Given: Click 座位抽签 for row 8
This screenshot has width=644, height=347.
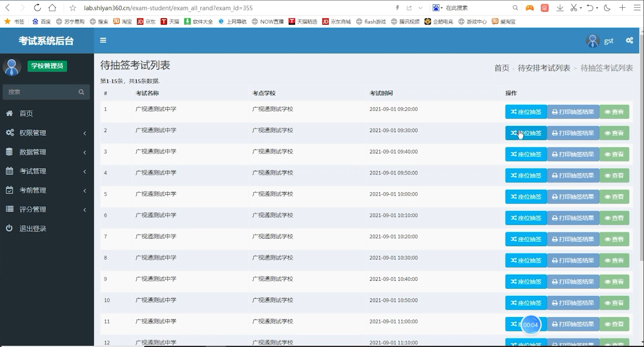Looking at the screenshot, I should (x=526, y=261).
